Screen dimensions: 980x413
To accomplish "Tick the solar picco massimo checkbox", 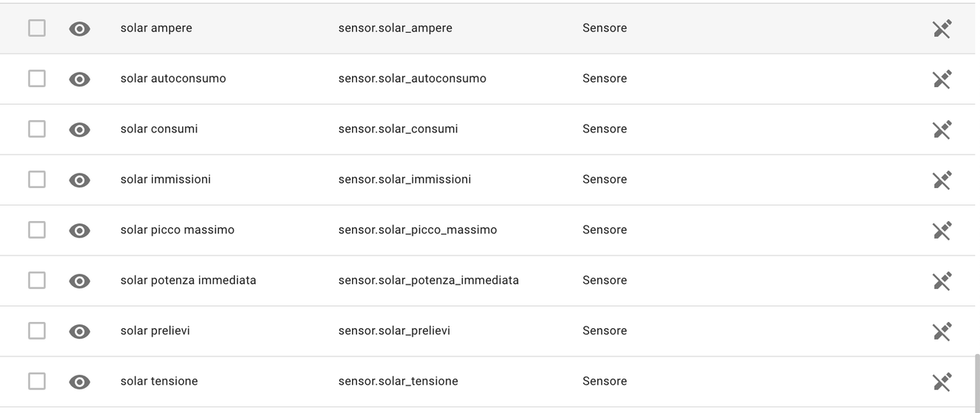I will point(37,230).
